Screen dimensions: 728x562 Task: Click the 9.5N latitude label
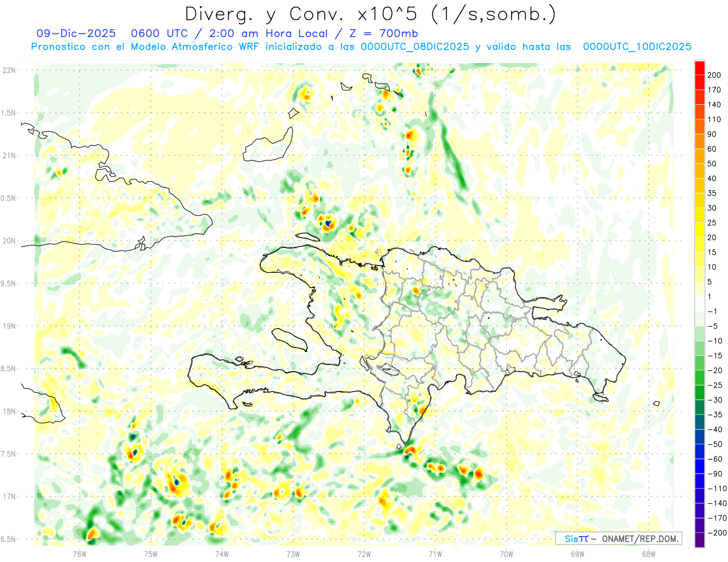tap(9, 283)
